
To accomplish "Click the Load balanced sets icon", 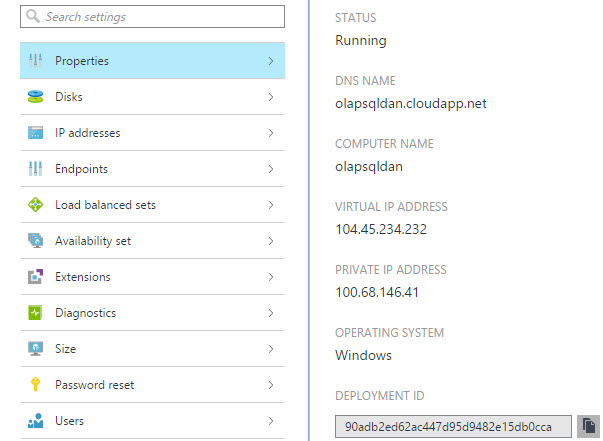I will pyautogui.click(x=36, y=205).
